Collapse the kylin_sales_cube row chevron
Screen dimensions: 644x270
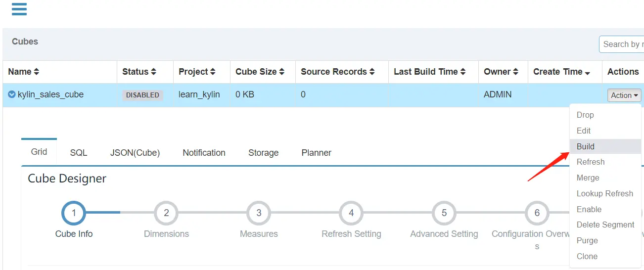(12, 94)
